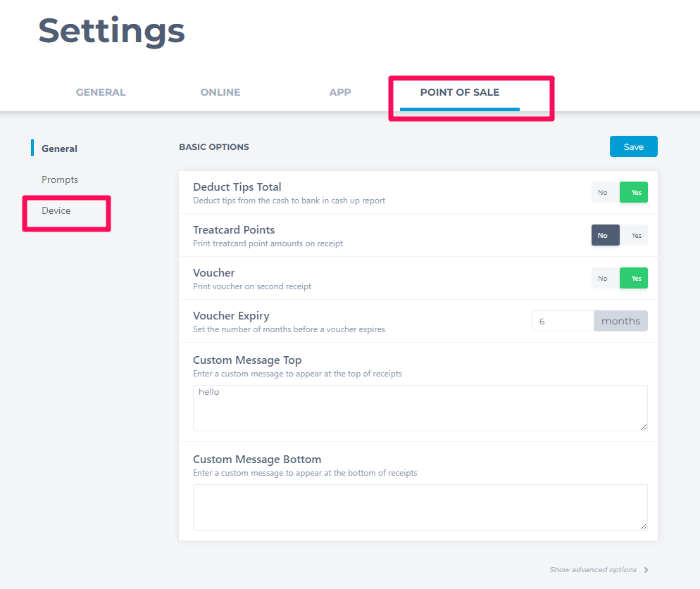This screenshot has height=589, width=700.
Task: Set Deduct Tips Total to Yes
Action: pyautogui.click(x=634, y=192)
